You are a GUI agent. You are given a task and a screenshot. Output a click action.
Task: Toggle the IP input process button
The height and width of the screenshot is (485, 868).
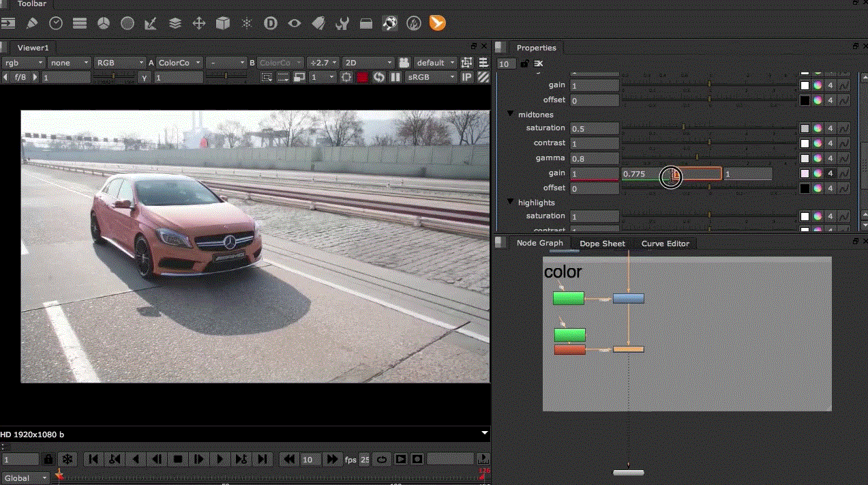click(x=467, y=77)
